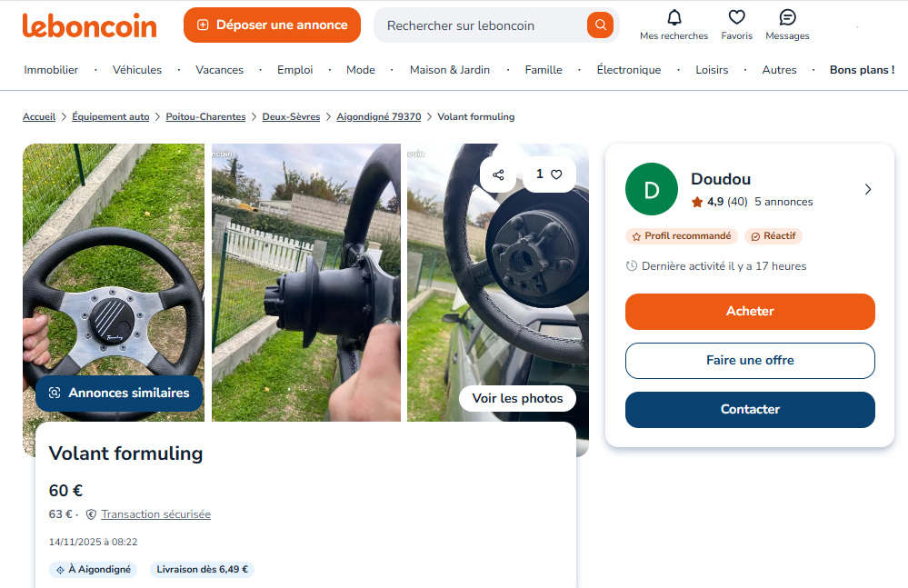Click the share icon on photo
Image resolution: width=908 pixels, height=588 pixels.
498,174
